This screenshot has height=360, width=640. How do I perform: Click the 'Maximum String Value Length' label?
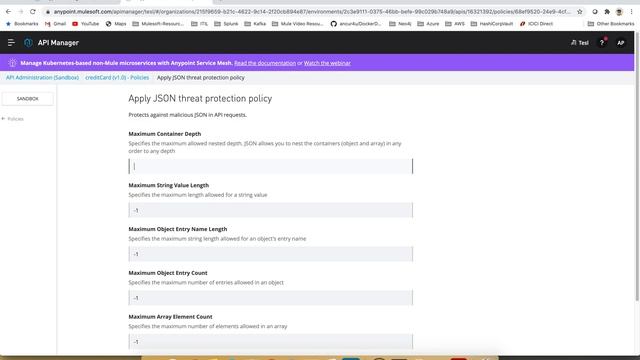[169, 185]
